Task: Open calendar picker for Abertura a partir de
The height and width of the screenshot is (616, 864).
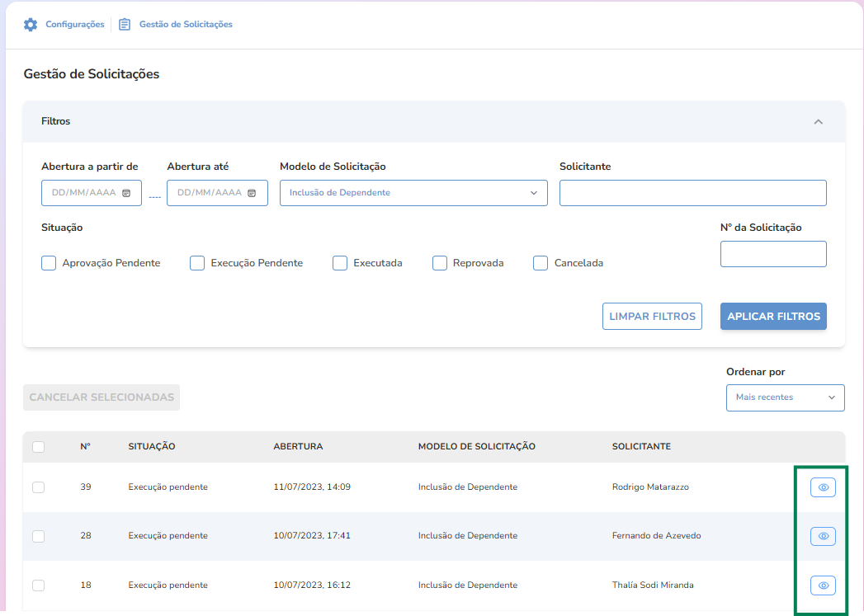Action: 126,193
